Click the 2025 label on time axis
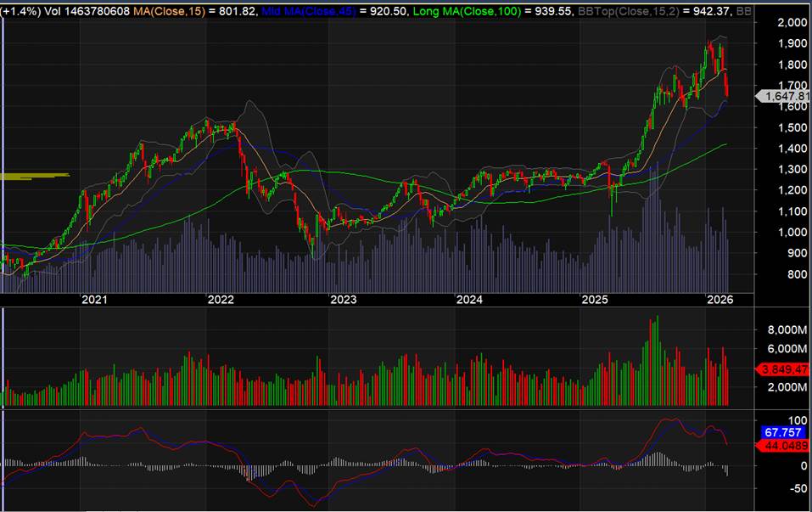This screenshot has height=512, width=812. pos(595,300)
